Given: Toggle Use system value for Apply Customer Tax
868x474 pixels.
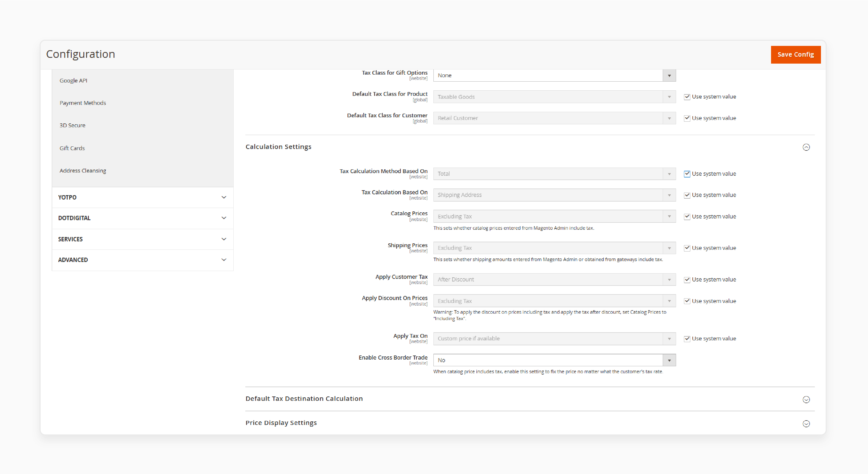Looking at the screenshot, I should point(687,280).
